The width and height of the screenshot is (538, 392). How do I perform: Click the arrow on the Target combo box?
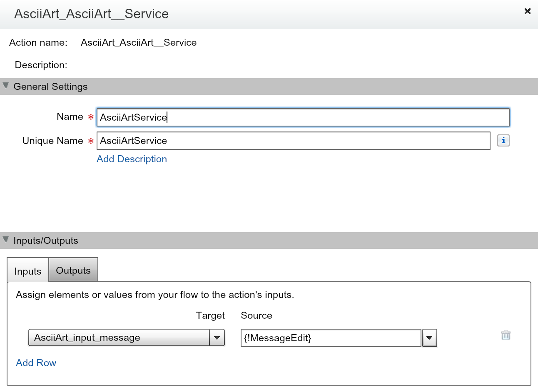tap(217, 338)
